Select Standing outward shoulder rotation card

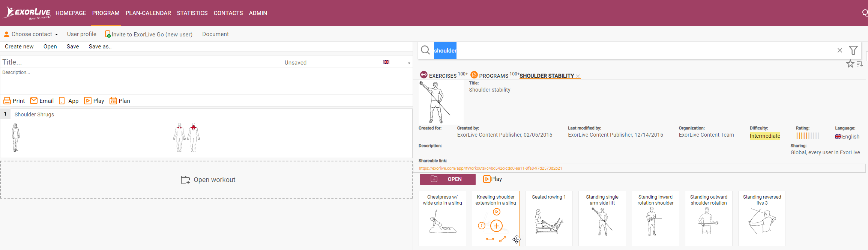click(709, 218)
